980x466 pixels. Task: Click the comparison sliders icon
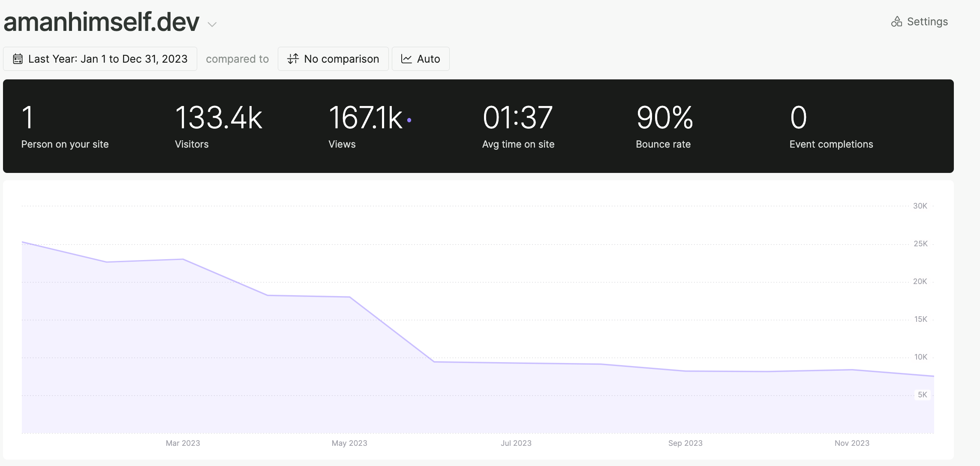click(292, 59)
